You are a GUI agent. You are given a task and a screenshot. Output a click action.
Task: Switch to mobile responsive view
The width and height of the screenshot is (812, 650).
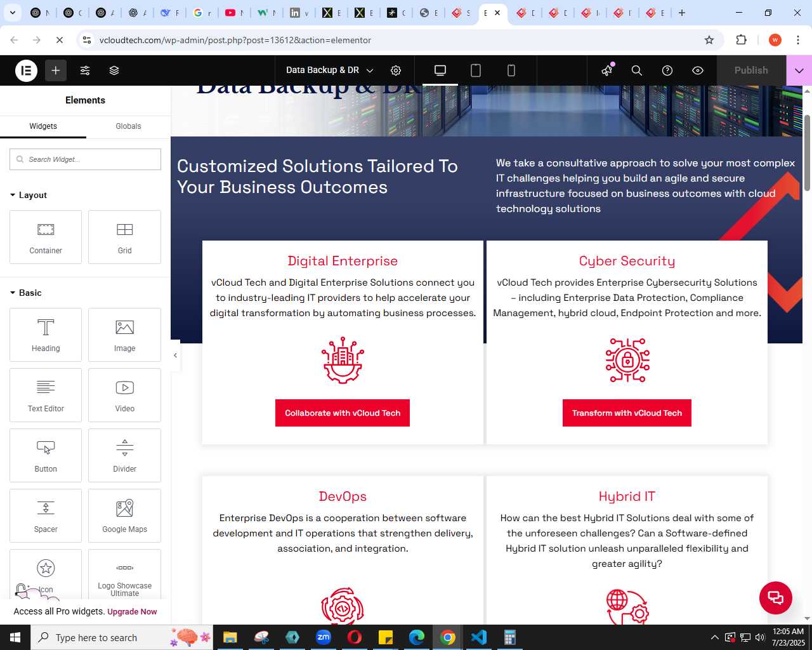511,70
